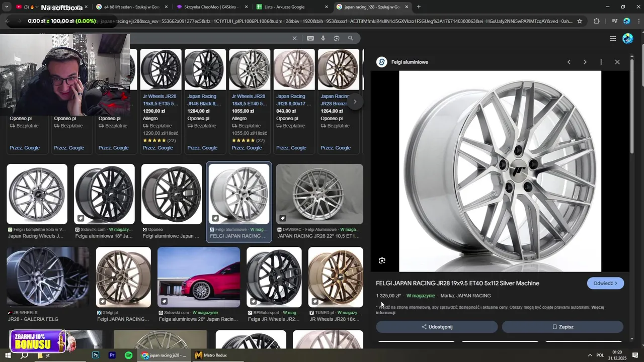The width and height of the screenshot is (644, 362).
Task: Open the preview panel three-dot menu
Action: pos(601,62)
